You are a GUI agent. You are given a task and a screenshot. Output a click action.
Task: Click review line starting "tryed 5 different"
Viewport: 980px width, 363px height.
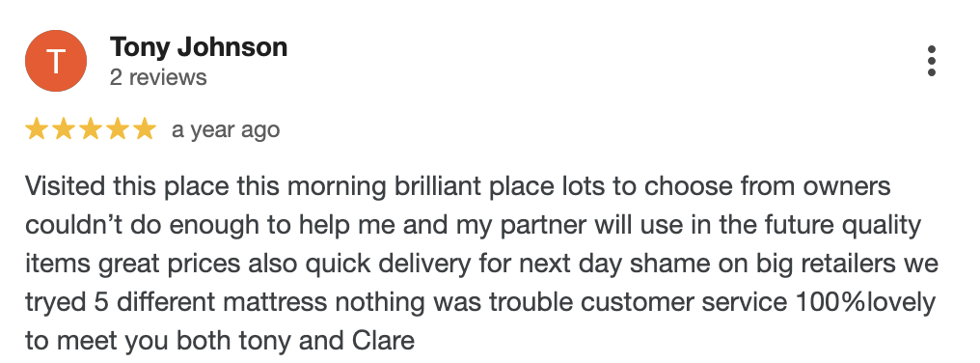click(480, 303)
